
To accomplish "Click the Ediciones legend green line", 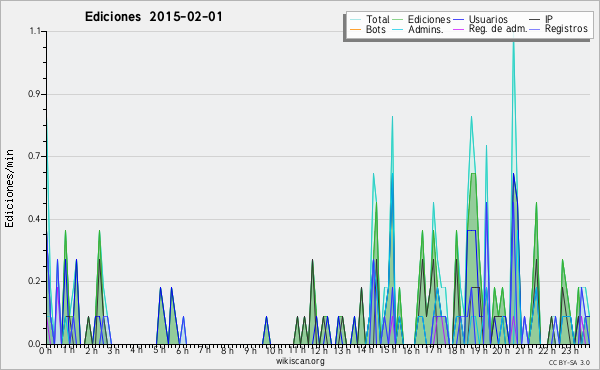I will point(398,20).
